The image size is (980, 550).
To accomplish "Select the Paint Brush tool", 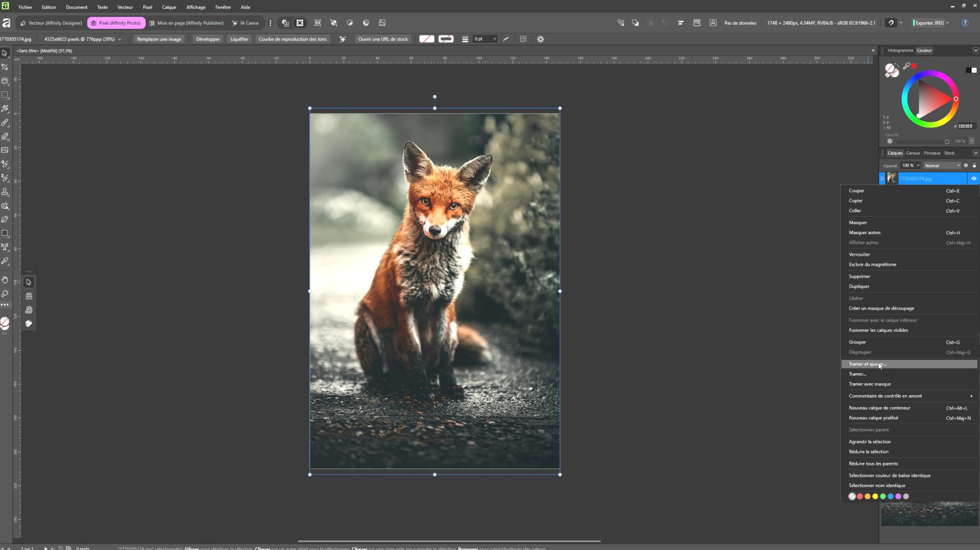I will pos(5,123).
